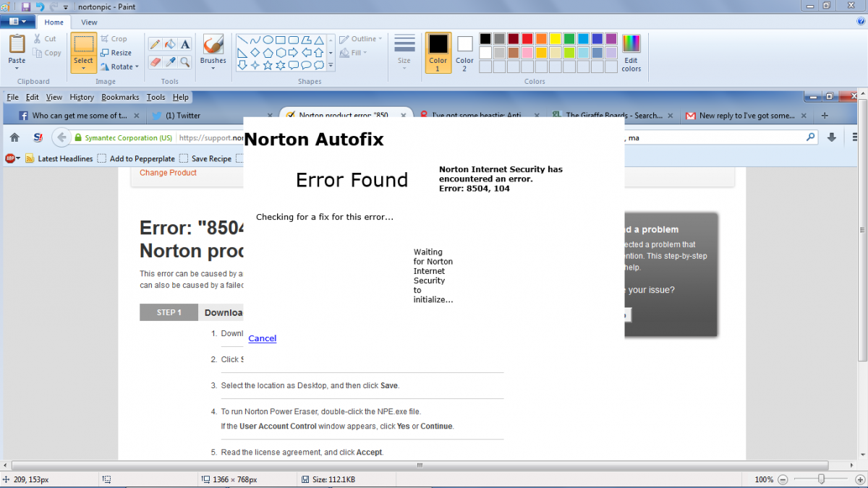Click the Redo arrow in the title bar
The width and height of the screenshot is (868, 488).
(x=54, y=7)
